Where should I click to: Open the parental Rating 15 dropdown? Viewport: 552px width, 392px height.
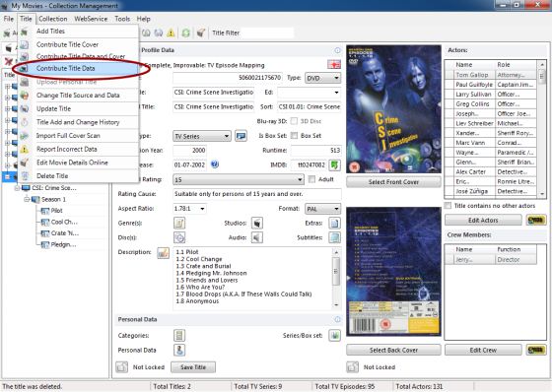(x=238, y=179)
